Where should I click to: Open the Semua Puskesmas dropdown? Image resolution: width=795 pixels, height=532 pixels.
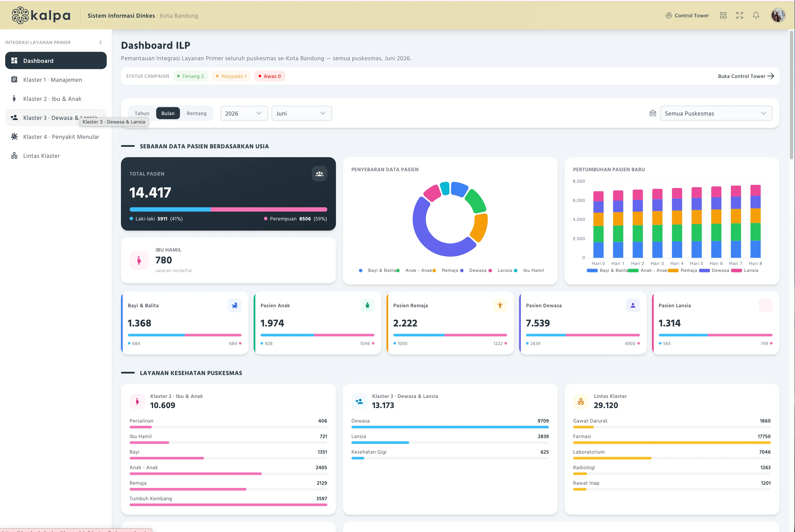point(716,113)
